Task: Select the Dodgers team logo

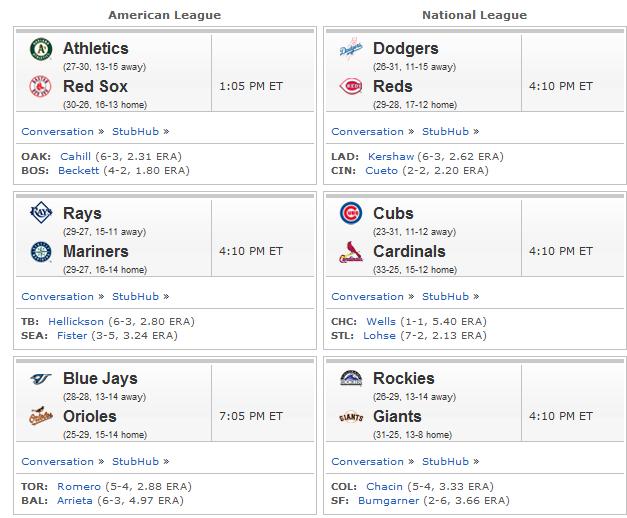Action: (351, 49)
